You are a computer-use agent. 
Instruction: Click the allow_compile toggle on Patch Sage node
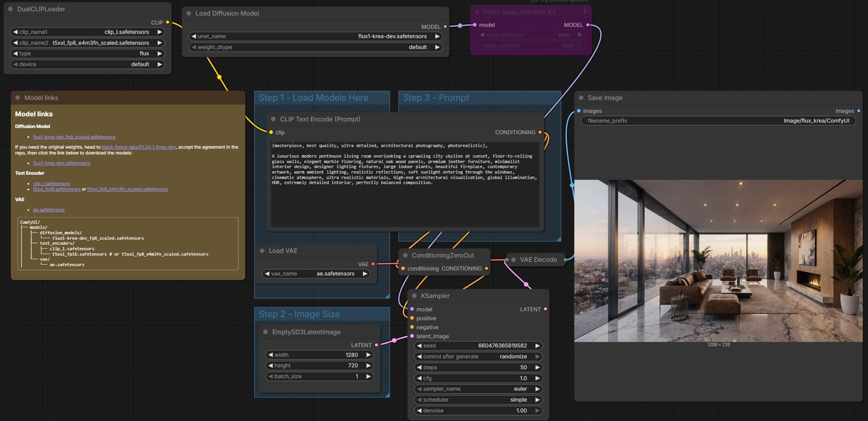[531, 46]
